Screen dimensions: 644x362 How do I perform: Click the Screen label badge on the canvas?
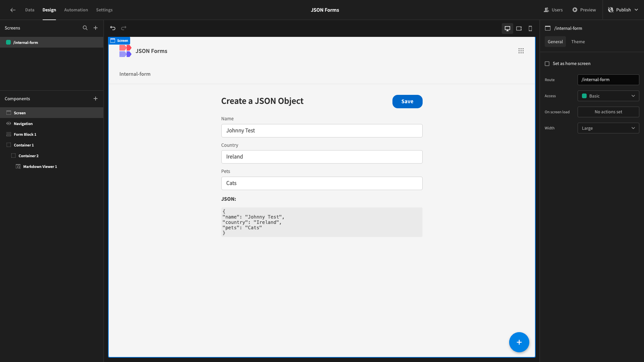coord(119,41)
